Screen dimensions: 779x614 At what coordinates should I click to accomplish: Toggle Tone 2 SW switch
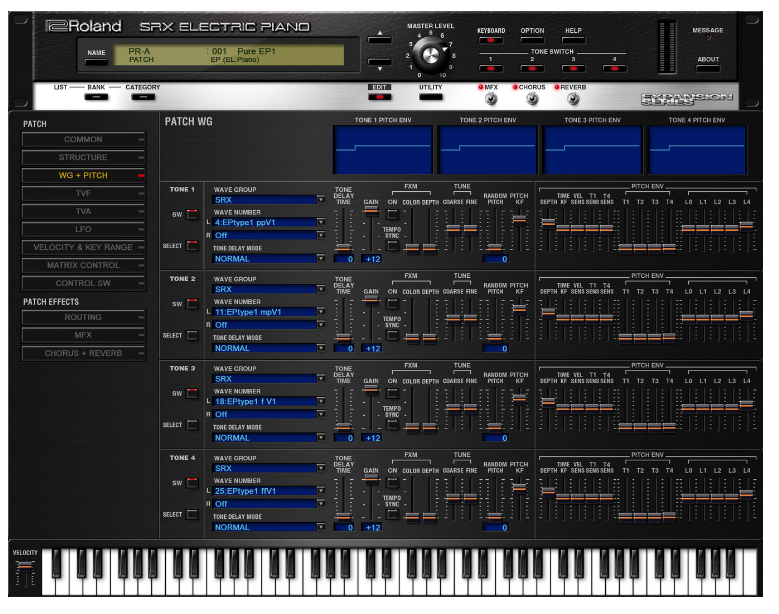point(192,304)
